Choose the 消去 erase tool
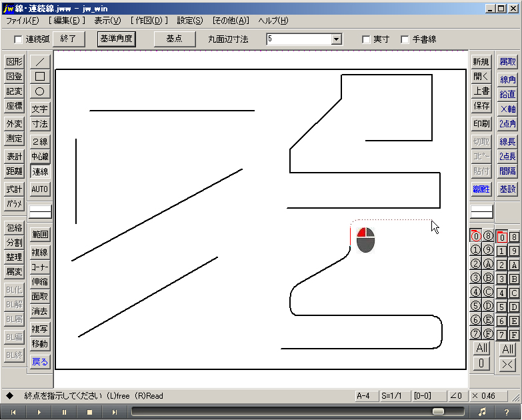The height and width of the screenshot is (420, 522). pyautogui.click(x=40, y=311)
